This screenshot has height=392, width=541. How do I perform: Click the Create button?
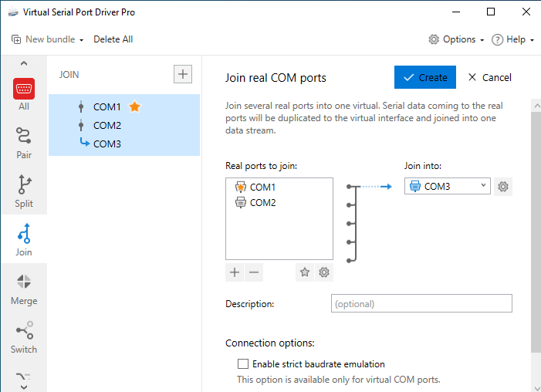tap(425, 77)
